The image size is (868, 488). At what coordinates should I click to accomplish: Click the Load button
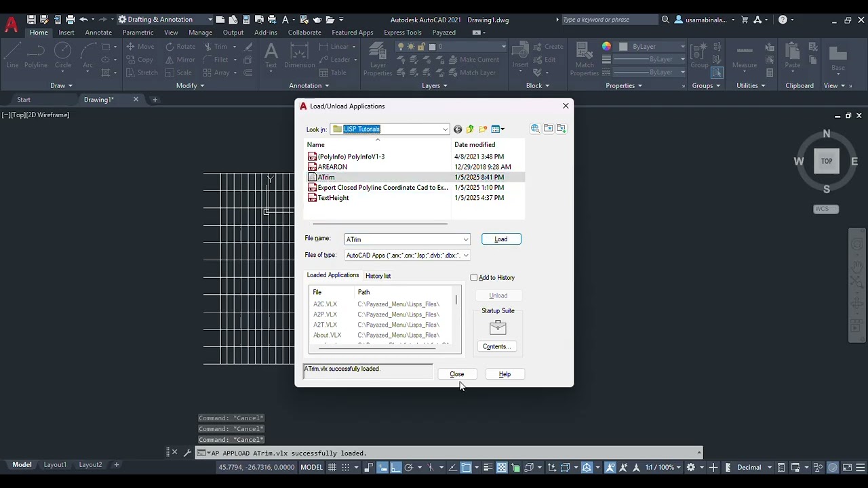501,239
